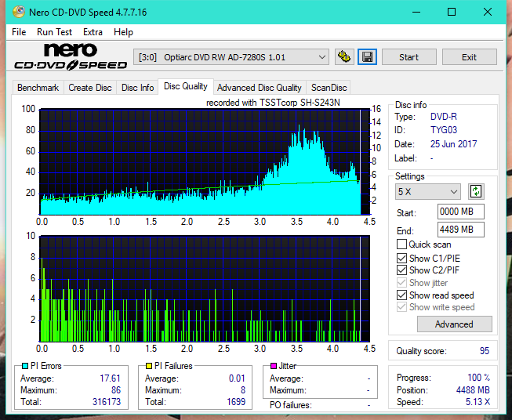The image size is (512, 420).
Task: Click the save floppy disk icon
Action: pos(368,57)
